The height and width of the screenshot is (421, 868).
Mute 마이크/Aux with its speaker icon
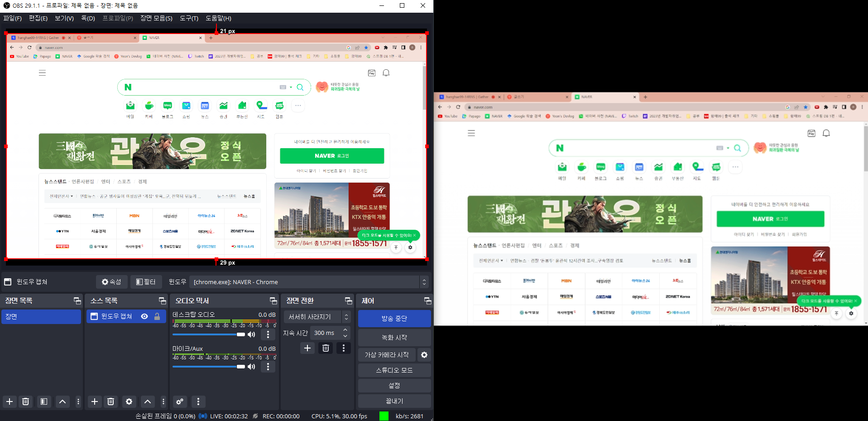point(251,367)
